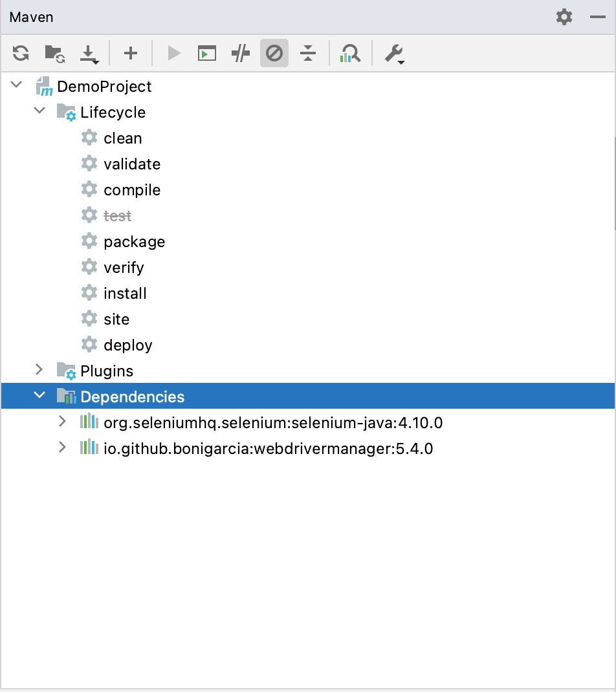Open the Dependency Analyzer
This screenshot has width=616, height=692.
coord(350,53)
